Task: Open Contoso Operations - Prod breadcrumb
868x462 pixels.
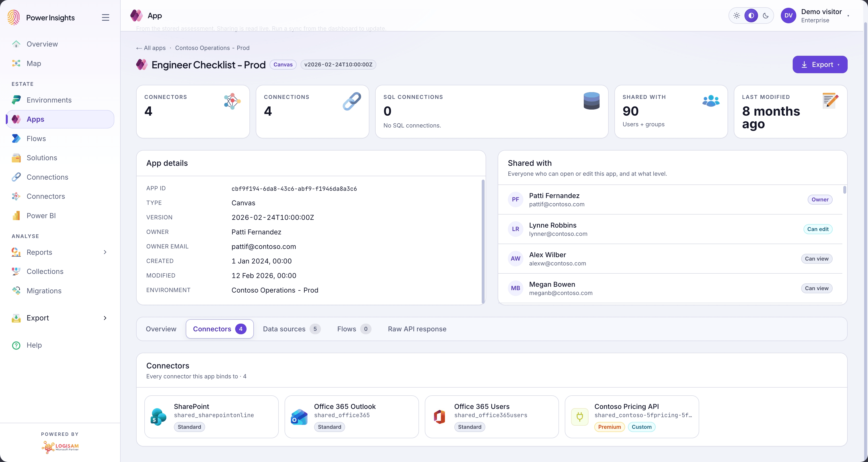Action: tap(212, 48)
